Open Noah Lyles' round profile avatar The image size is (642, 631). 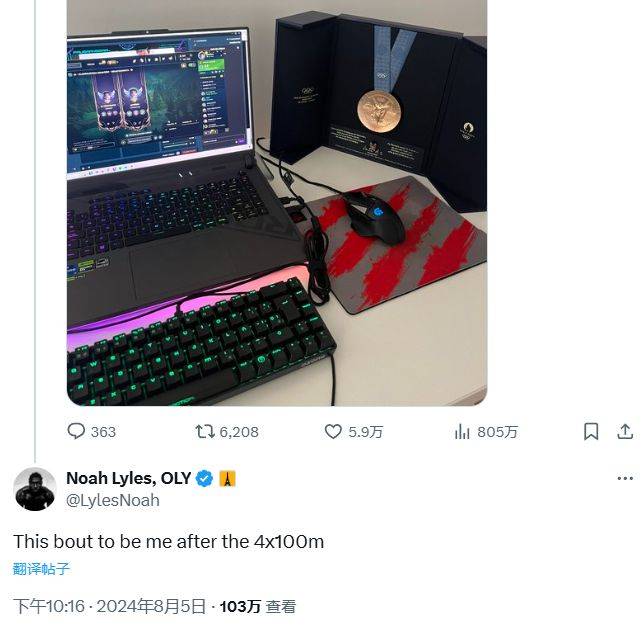tap(35, 489)
